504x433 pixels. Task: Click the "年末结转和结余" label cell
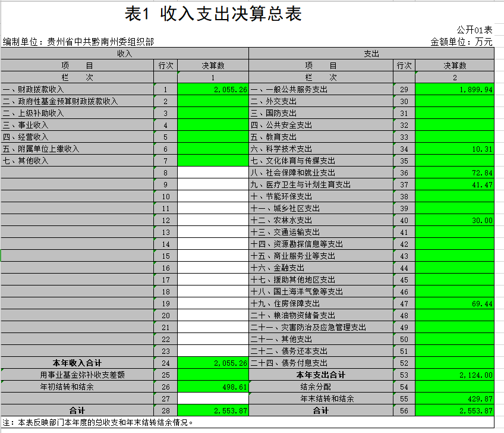[x=321, y=399]
